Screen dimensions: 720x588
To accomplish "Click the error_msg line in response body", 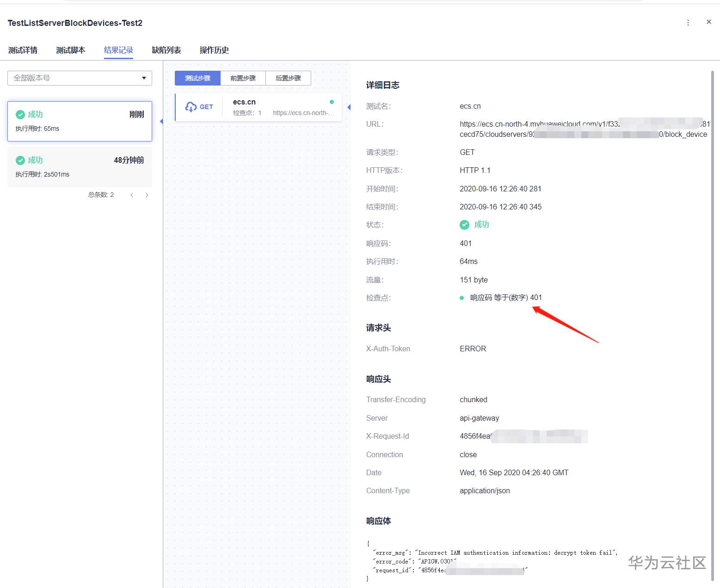I will pos(495,552).
